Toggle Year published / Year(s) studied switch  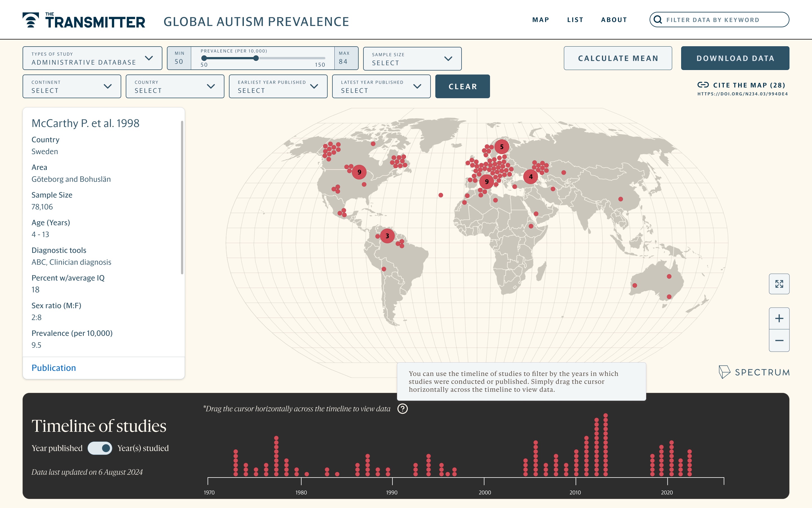tap(100, 448)
